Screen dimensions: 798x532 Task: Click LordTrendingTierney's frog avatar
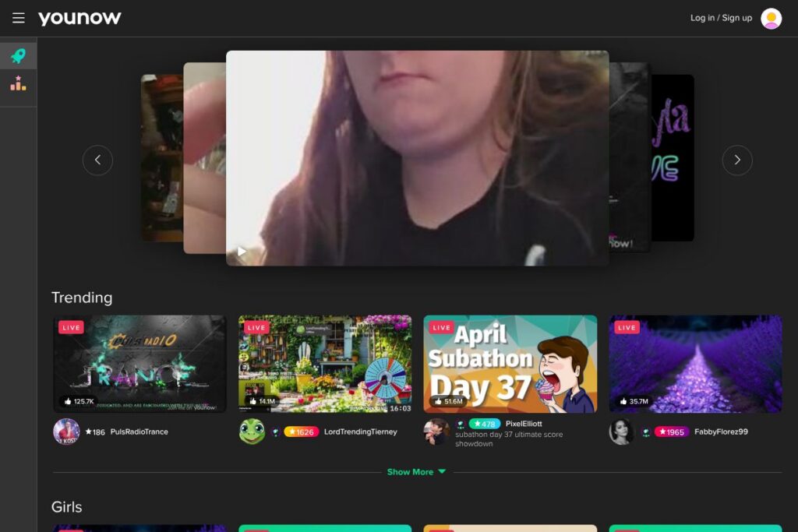click(x=252, y=432)
